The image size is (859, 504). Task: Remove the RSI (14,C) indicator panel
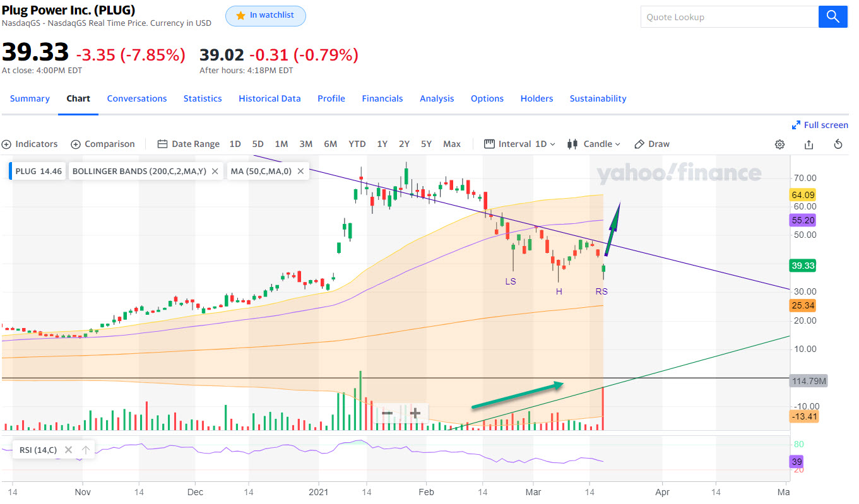click(68, 450)
